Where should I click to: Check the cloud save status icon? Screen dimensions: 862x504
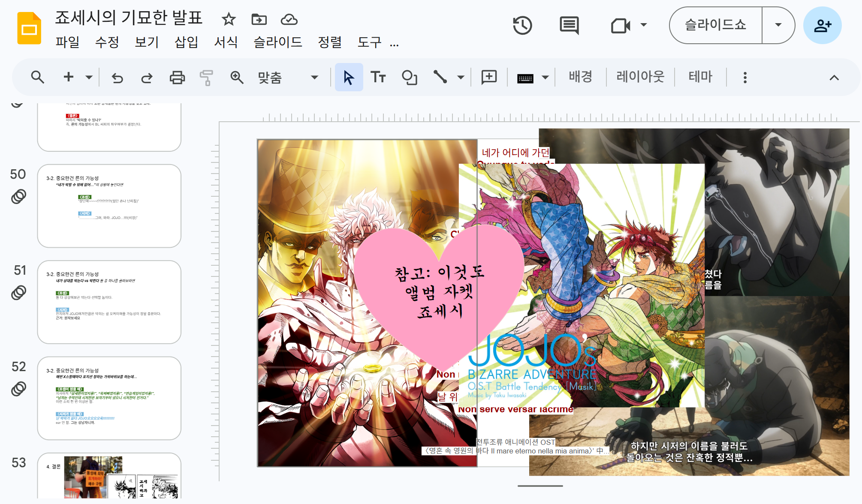[x=289, y=19]
